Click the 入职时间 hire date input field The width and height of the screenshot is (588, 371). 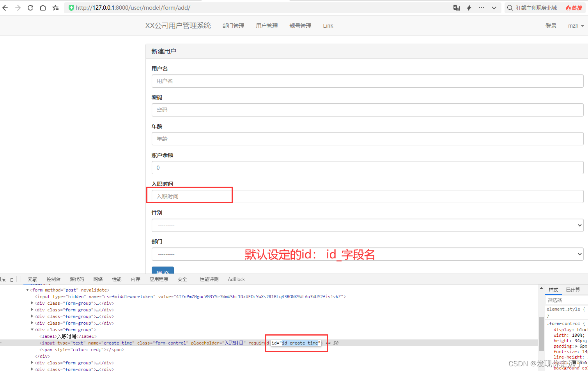tap(189, 196)
